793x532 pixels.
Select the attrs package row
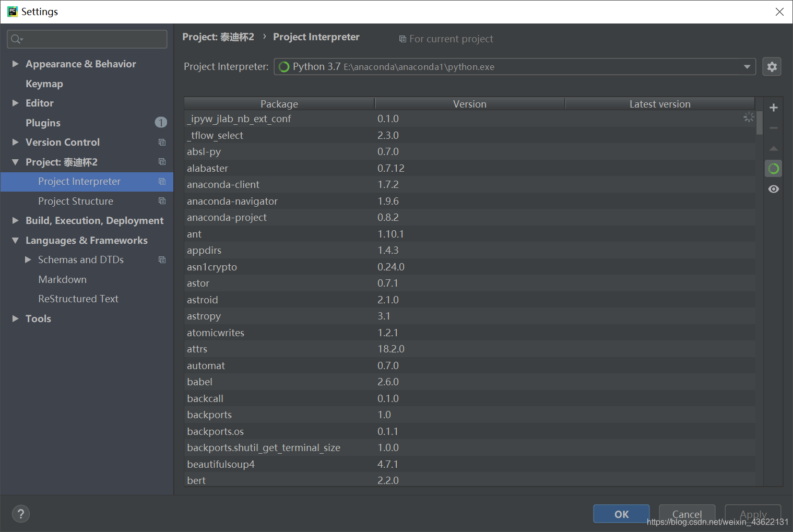click(470, 349)
